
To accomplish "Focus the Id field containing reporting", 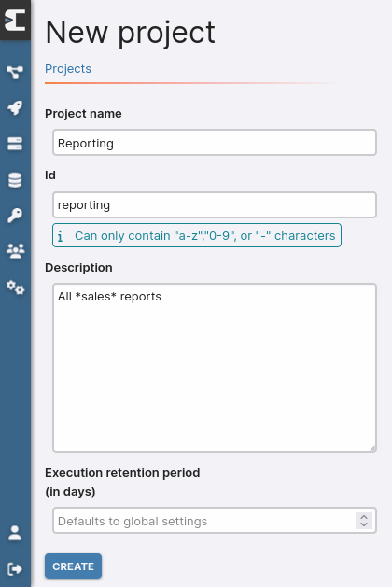I will coord(215,204).
